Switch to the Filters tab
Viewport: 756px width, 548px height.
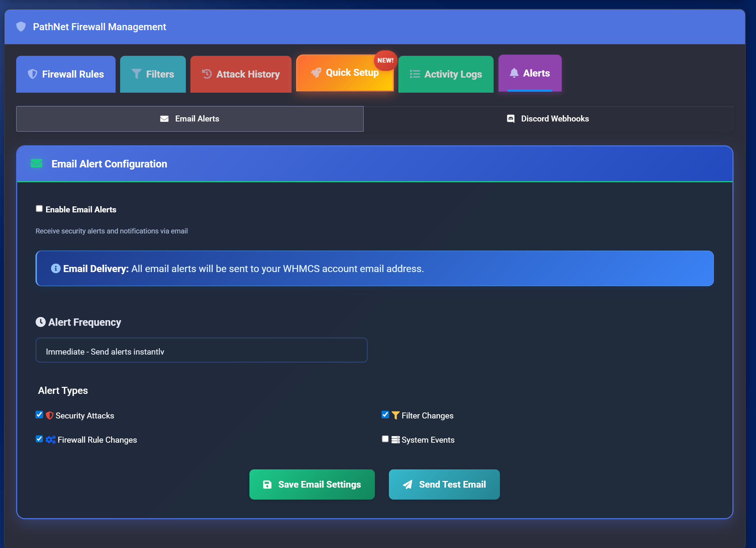click(153, 74)
